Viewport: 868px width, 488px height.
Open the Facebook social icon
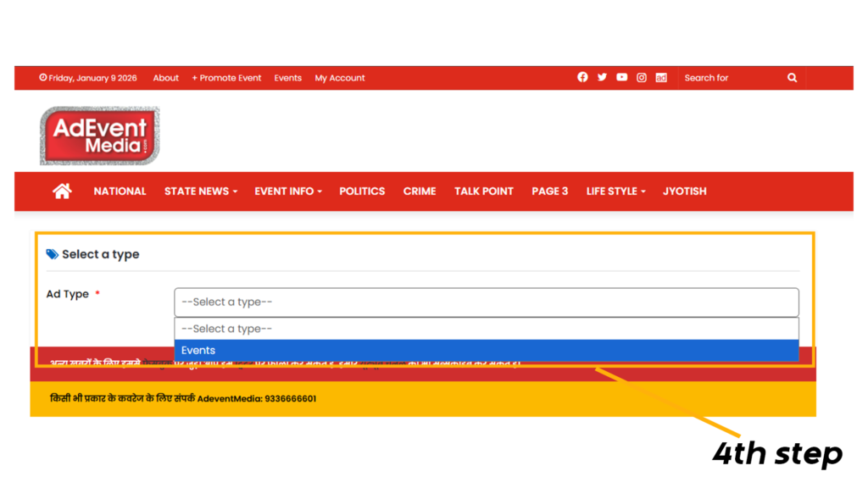pos(582,77)
